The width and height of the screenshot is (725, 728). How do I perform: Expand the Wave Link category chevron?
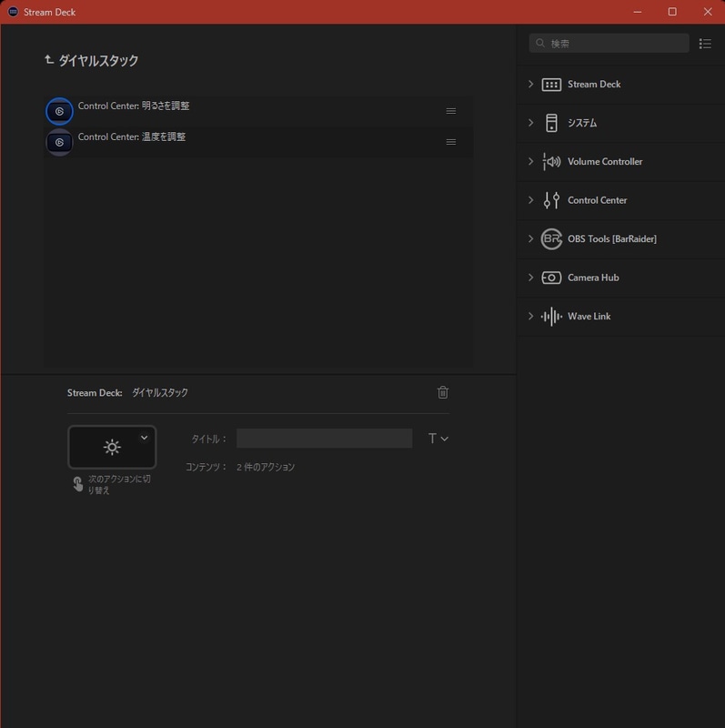531,317
